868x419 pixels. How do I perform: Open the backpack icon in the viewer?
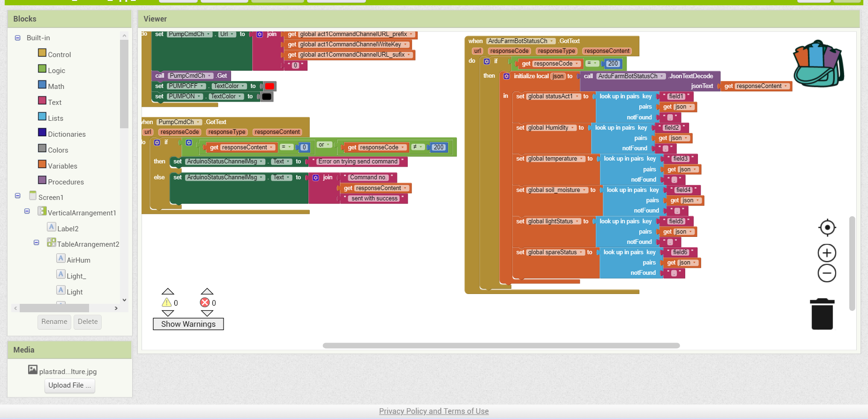pyautogui.click(x=818, y=64)
